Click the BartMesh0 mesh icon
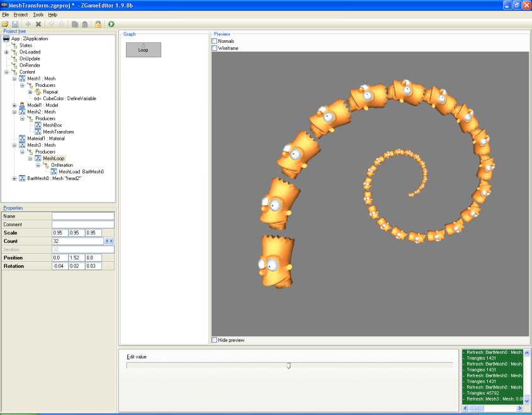Screen dimensions: 532x415 tap(22, 178)
